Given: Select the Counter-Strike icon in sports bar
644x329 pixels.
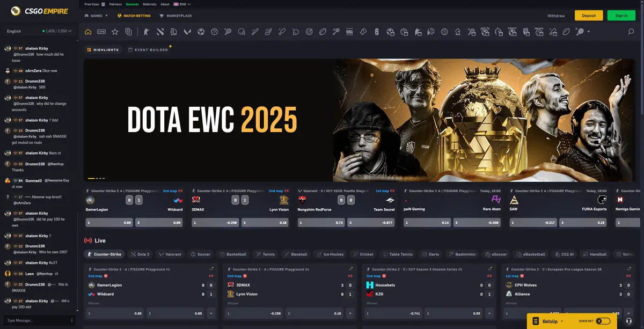Looking at the screenshot, I should 146,32.
